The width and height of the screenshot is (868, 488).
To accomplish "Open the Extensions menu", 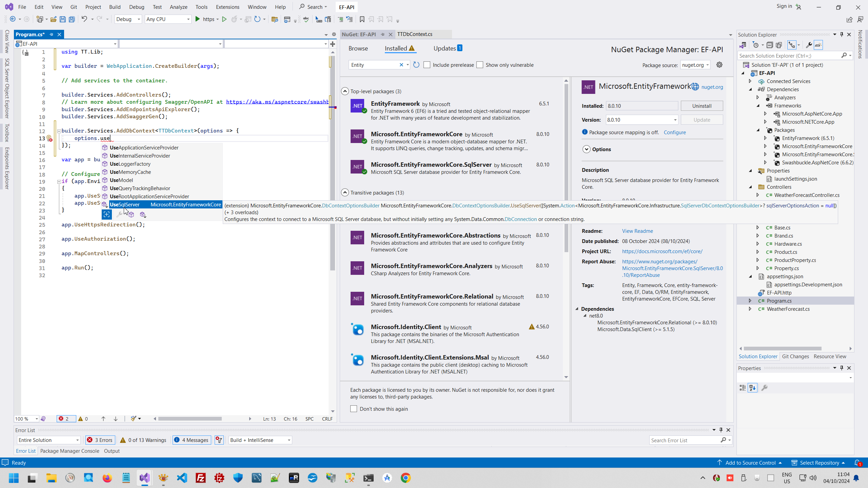I will (228, 7).
